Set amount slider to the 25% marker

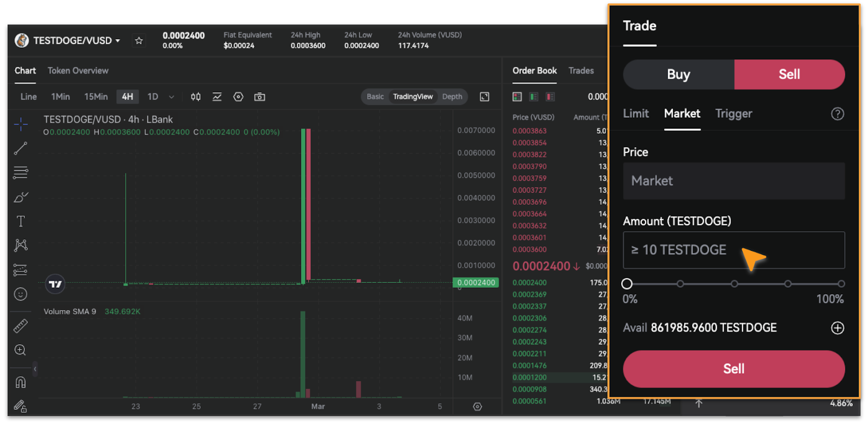click(680, 283)
